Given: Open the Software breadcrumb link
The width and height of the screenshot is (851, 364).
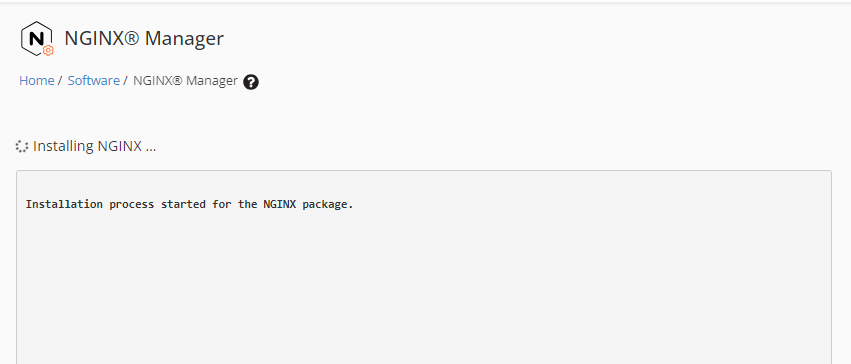Looking at the screenshot, I should click(x=93, y=81).
